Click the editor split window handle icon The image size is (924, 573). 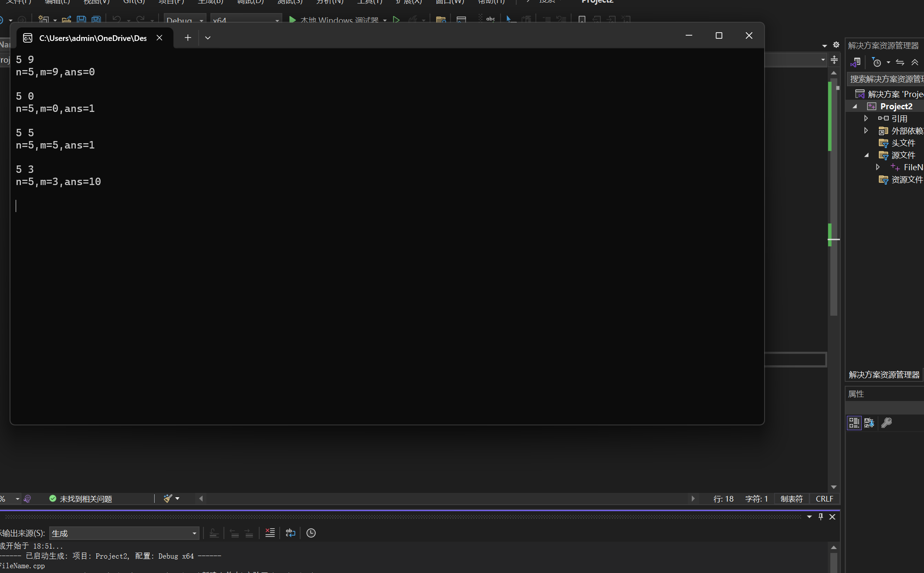point(834,60)
